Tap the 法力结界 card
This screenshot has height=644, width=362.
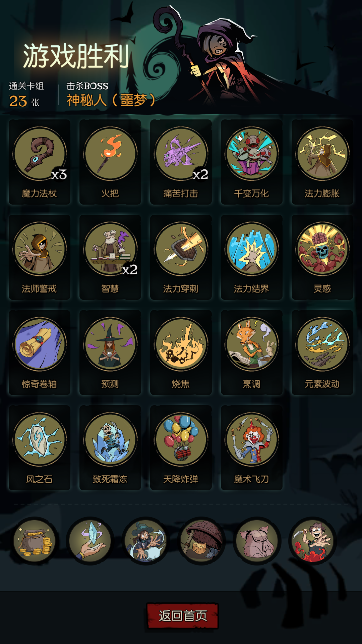[x=252, y=257]
